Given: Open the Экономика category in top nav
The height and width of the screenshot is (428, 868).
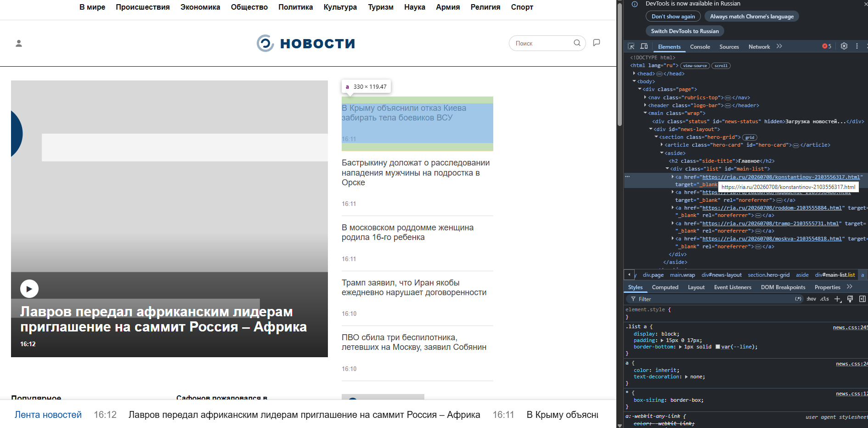Looking at the screenshot, I should 200,7.
